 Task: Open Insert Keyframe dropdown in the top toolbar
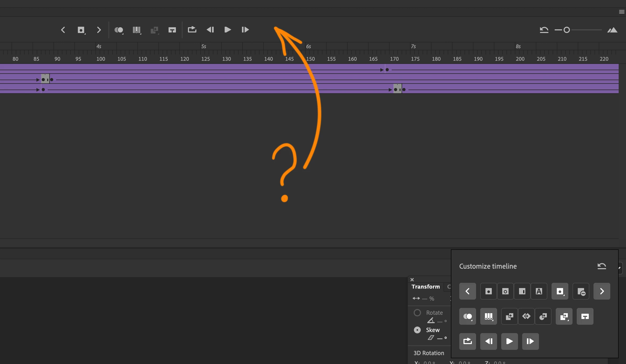82,30
